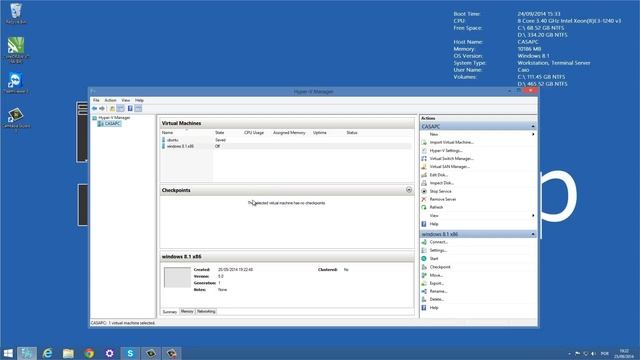
Task: Sort by the Assigned Memory column header
Action: [289, 133]
